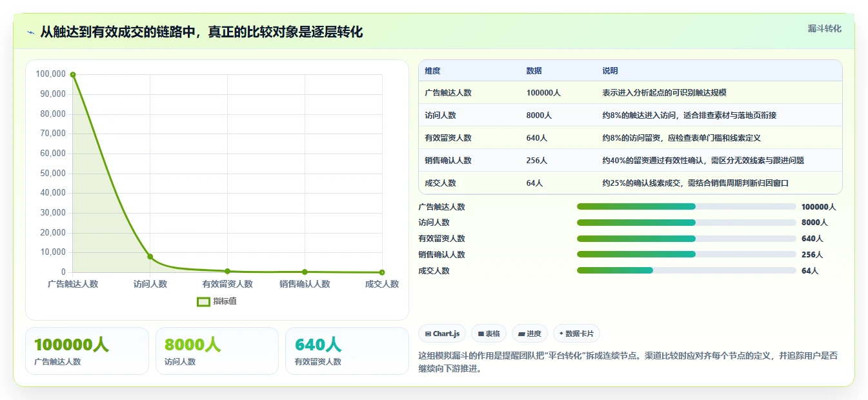Click the description starting 表示进入分析起点
Image resolution: width=868 pixels, height=400 pixels.
pyautogui.click(x=665, y=93)
